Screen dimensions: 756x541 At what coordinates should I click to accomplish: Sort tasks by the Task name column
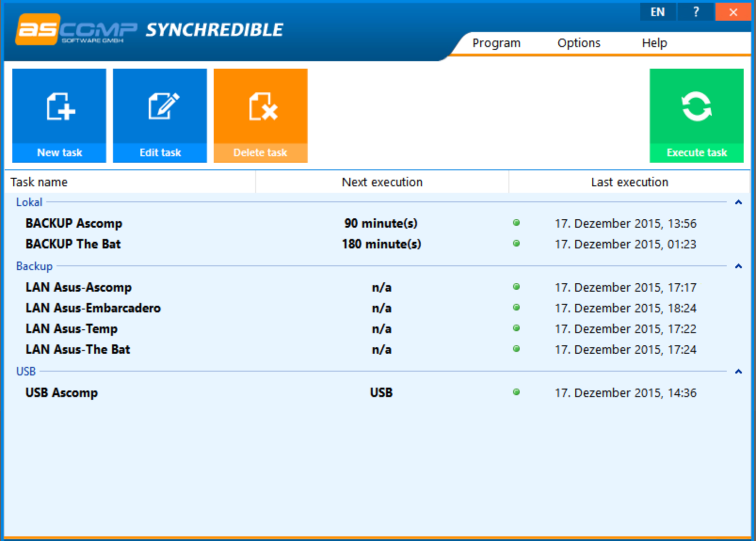pos(39,182)
